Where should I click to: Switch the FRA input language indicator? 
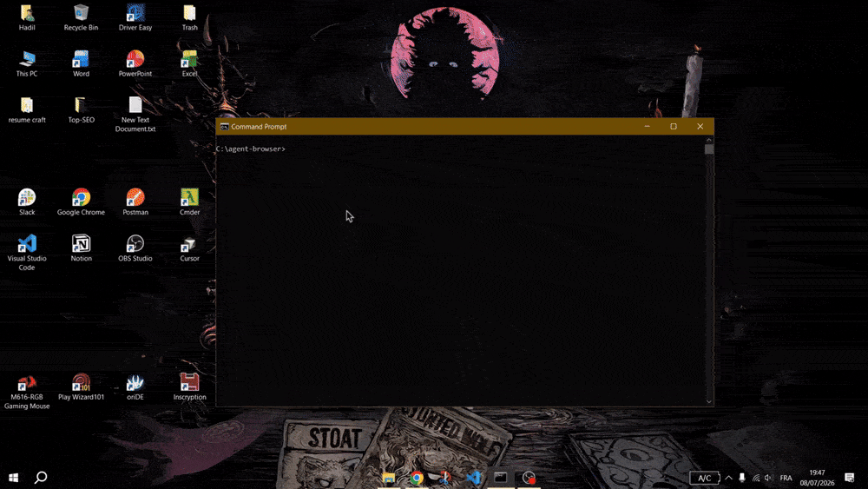[786, 478]
